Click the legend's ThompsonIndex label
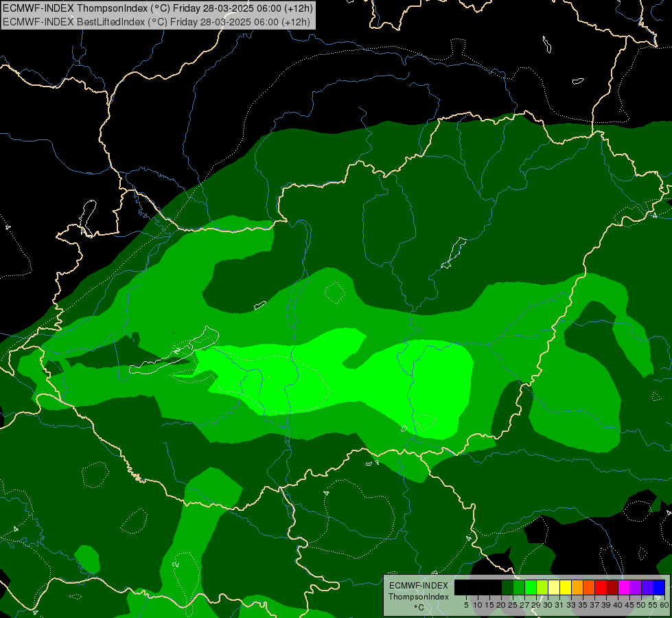The height and width of the screenshot is (618, 672). pyautogui.click(x=419, y=597)
